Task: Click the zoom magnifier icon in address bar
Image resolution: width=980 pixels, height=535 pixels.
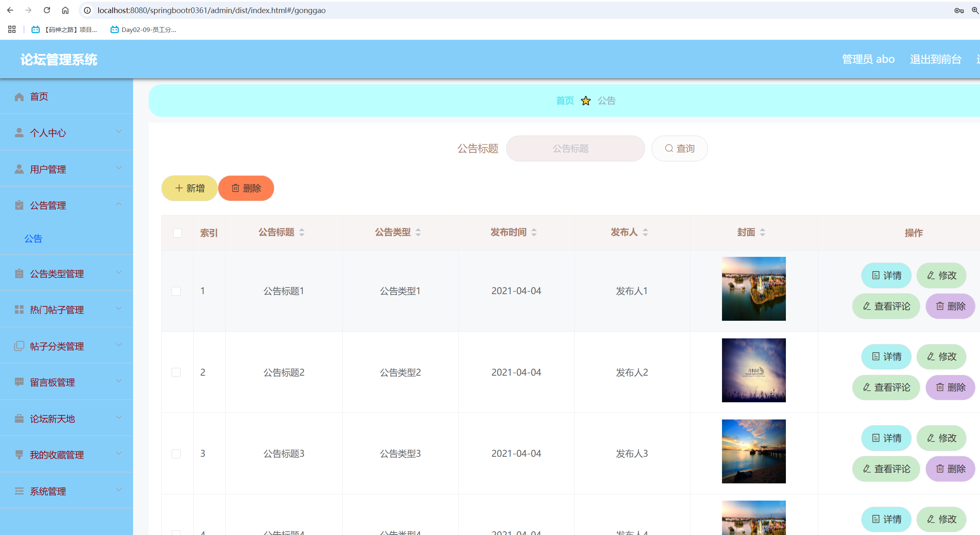Action: tap(975, 10)
